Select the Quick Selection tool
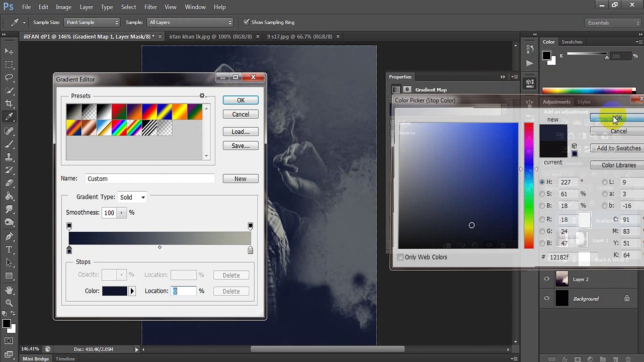Screen dimensions: 644x362 click(x=9, y=90)
